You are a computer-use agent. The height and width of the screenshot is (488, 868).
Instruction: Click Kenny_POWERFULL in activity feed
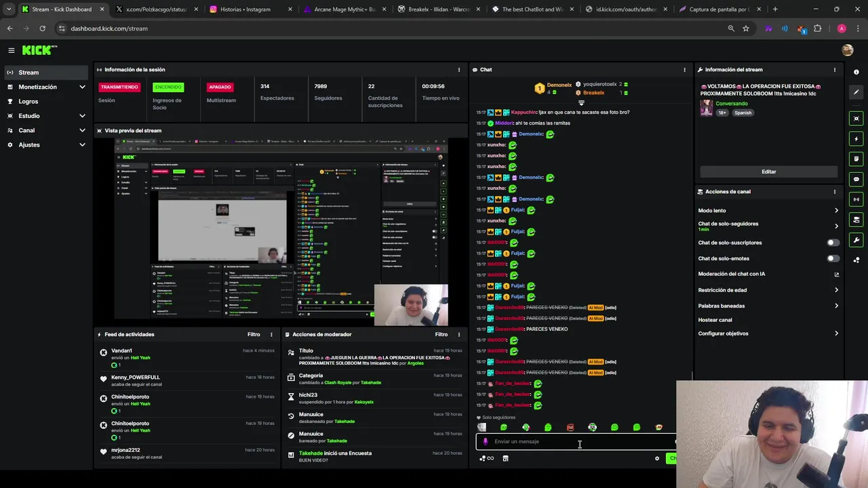136,378
